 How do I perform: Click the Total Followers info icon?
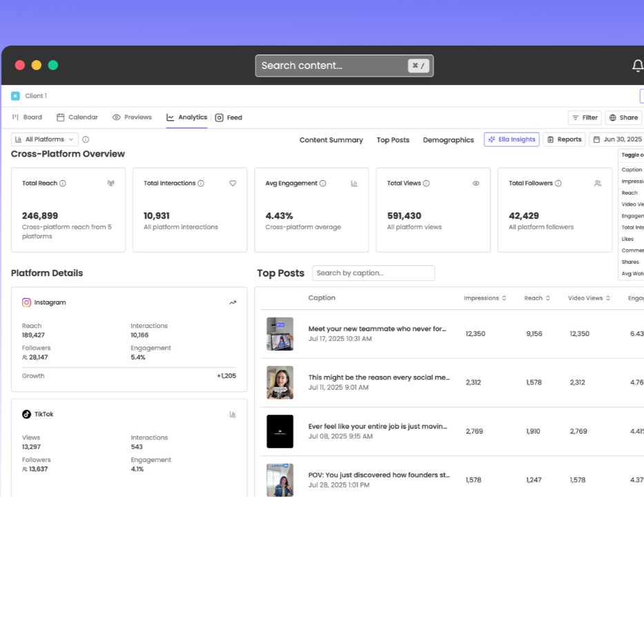(x=558, y=183)
